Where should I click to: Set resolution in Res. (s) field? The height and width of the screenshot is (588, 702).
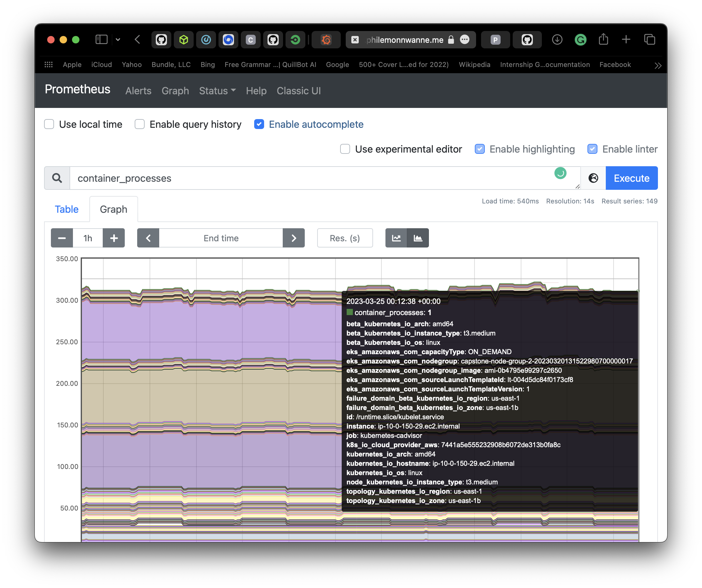click(x=345, y=238)
